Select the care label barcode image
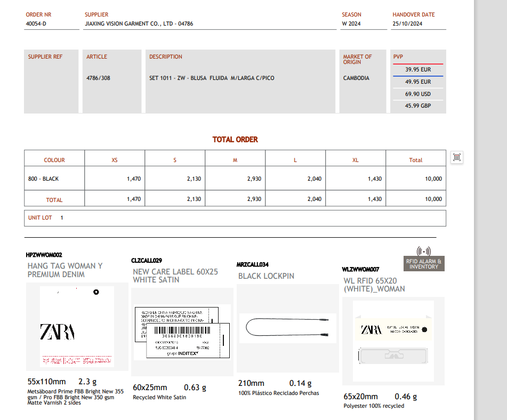The image size is (507, 420). click(x=182, y=332)
